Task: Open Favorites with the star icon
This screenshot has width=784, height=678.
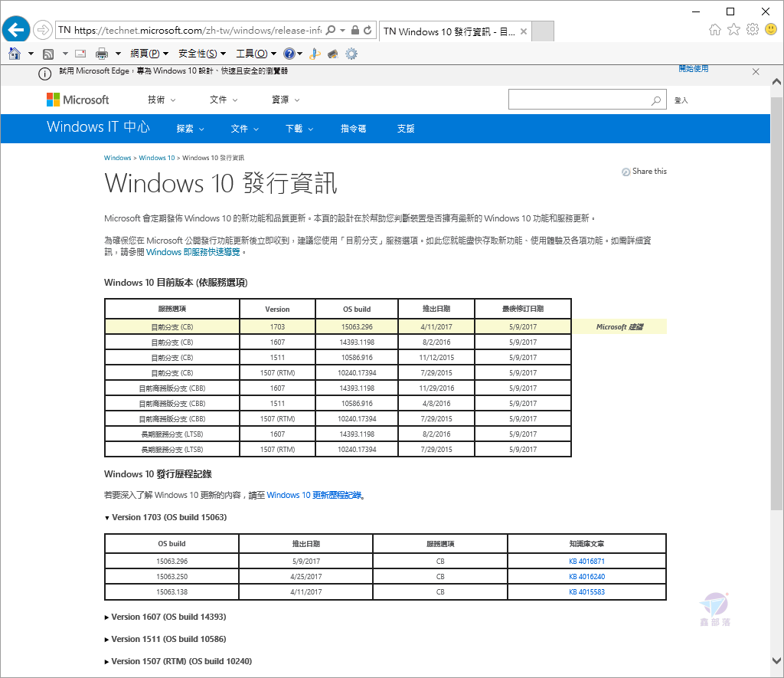Action: (733, 30)
